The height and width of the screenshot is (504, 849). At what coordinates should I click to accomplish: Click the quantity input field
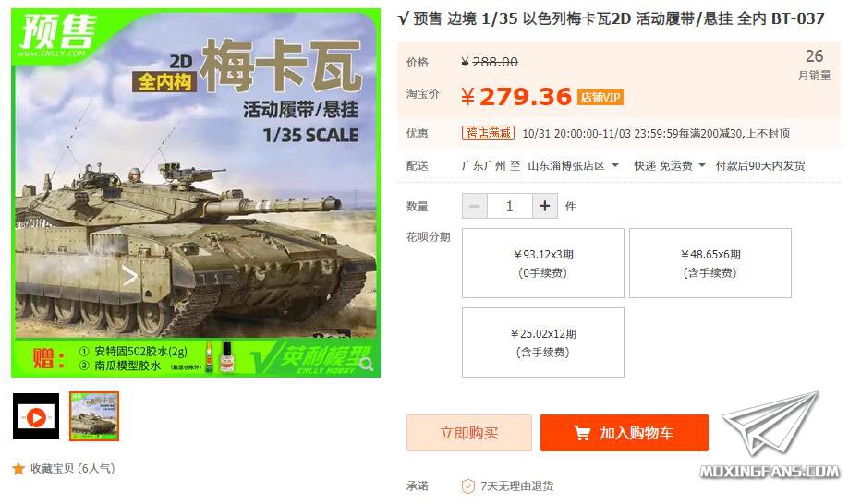pyautogui.click(x=510, y=206)
